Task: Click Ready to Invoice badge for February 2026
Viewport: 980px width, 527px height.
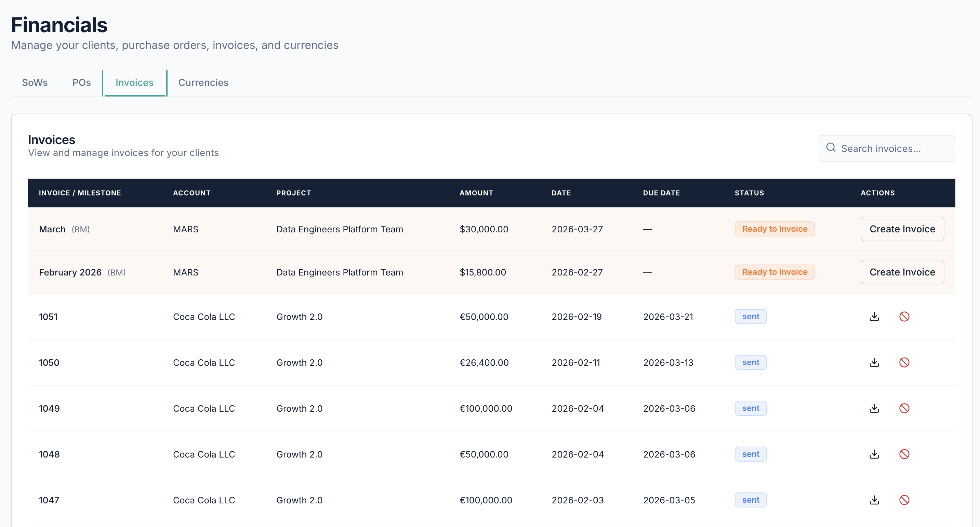Action: pos(774,272)
